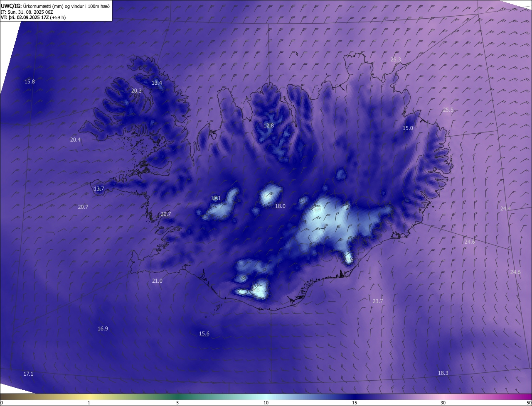Screen dimensions: 532x406
Task: Click the 15.8 value label
Action: point(30,82)
